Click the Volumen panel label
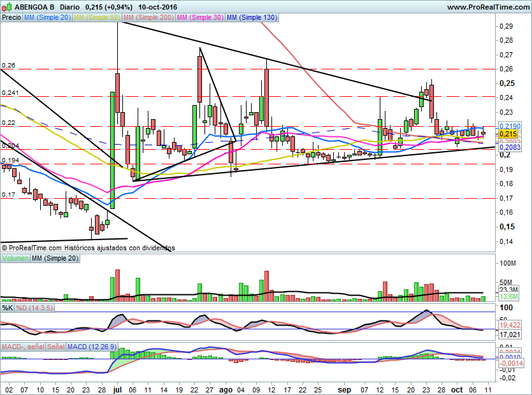The image size is (532, 395). [x=15, y=258]
